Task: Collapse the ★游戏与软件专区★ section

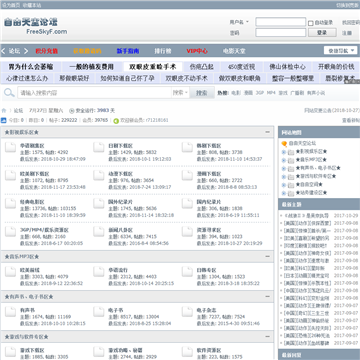Action: 267,337
